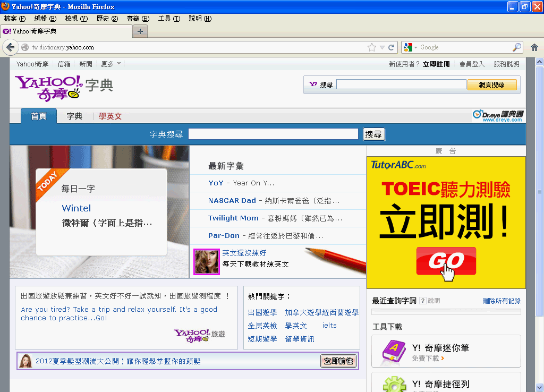The height and width of the screenshot is (392, 544).
Task: Click the woman's photo thumbnail ad
Action: click(x=207, y=261)
